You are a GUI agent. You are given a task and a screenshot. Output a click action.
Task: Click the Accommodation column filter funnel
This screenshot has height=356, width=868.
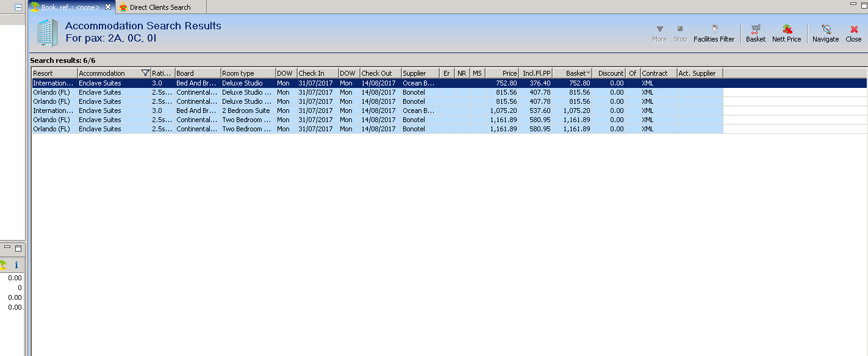tap(145, 73)
